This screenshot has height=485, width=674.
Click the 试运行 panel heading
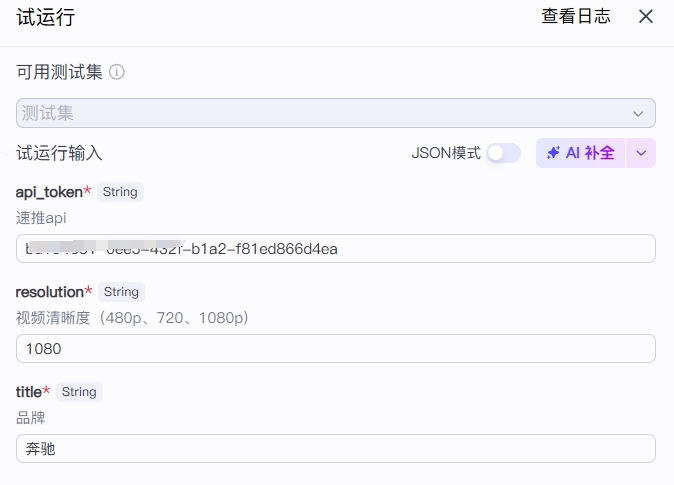pyautogui.click(x=46, y=17)
